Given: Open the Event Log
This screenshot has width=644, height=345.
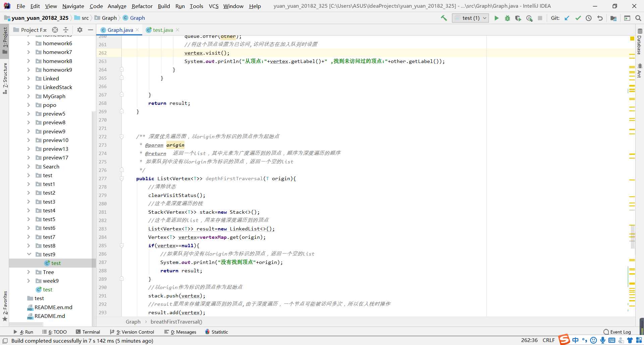Looking at the screenshot, I should (617, 332).
